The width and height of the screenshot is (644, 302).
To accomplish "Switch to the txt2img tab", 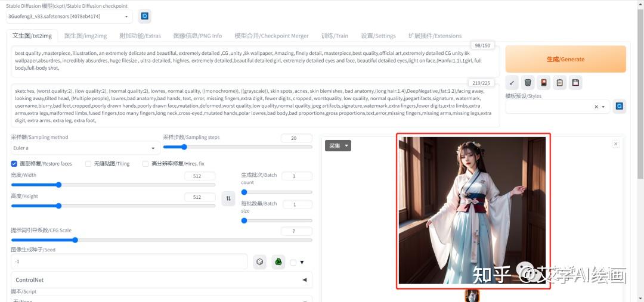I will point(32,36).
